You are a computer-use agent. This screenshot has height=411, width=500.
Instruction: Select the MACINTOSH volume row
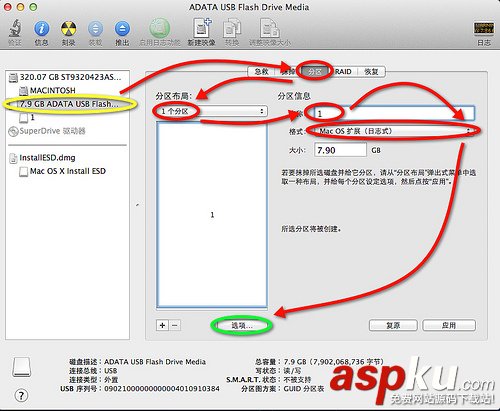(68, 90)
